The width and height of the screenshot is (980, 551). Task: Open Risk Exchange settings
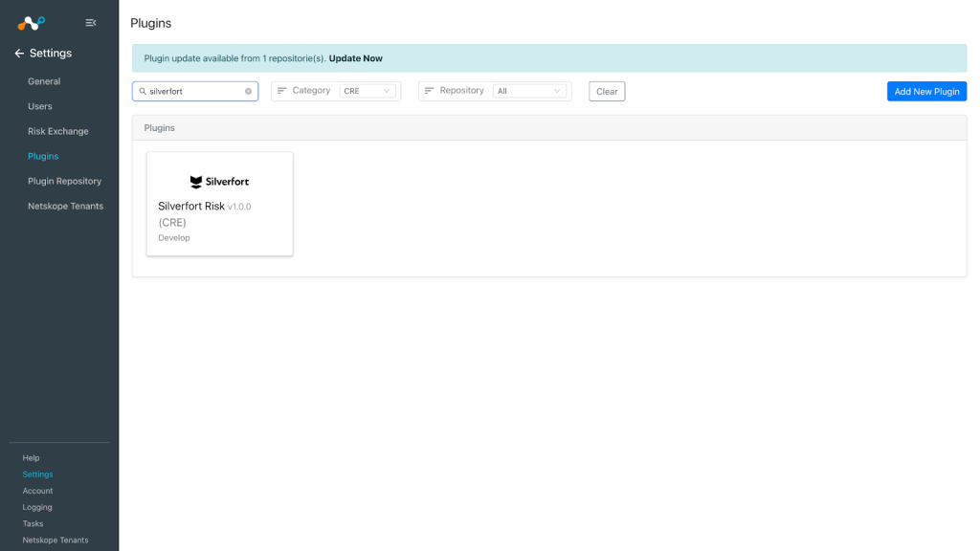click(58, 131)
